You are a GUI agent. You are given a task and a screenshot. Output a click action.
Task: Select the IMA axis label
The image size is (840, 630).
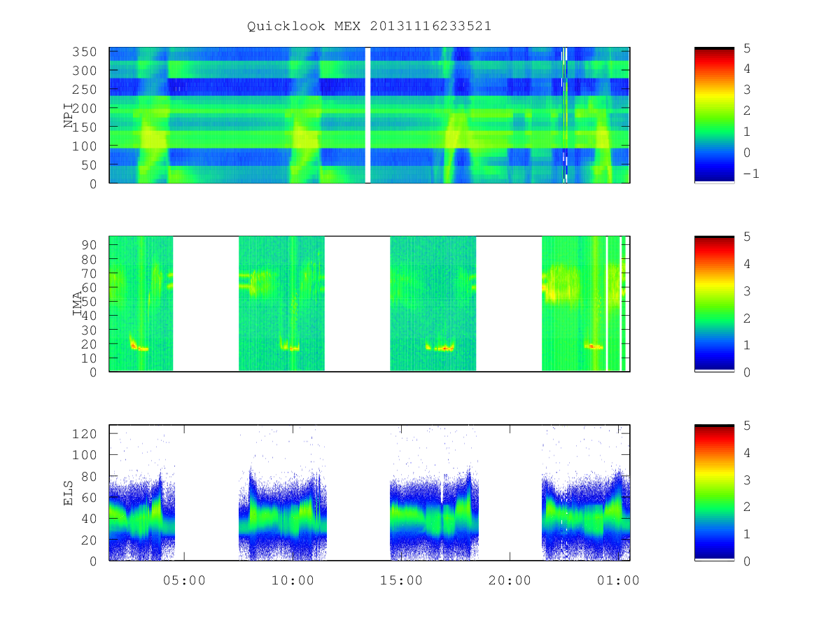[78, 304]
